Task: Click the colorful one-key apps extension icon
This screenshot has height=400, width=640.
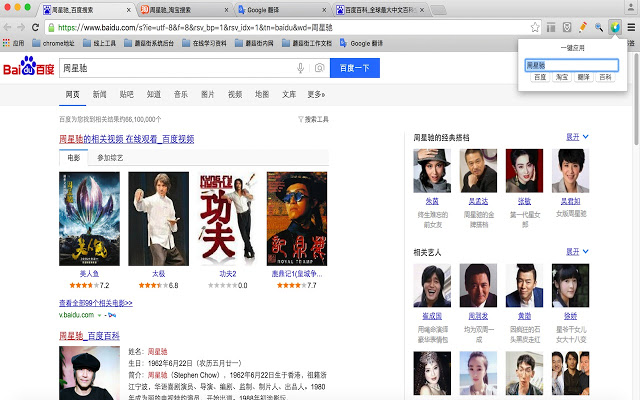Action: click(x=615, y=27)
